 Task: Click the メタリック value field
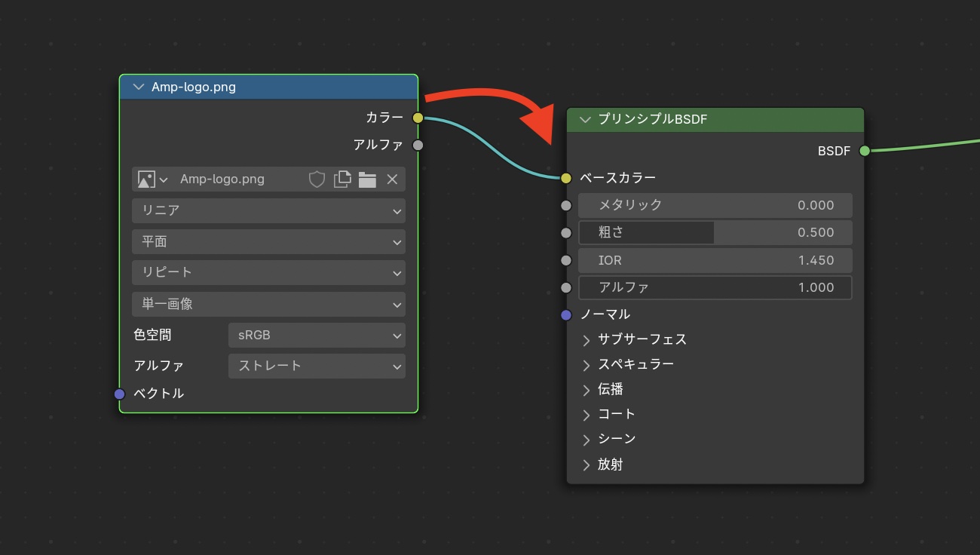point(715,205)
